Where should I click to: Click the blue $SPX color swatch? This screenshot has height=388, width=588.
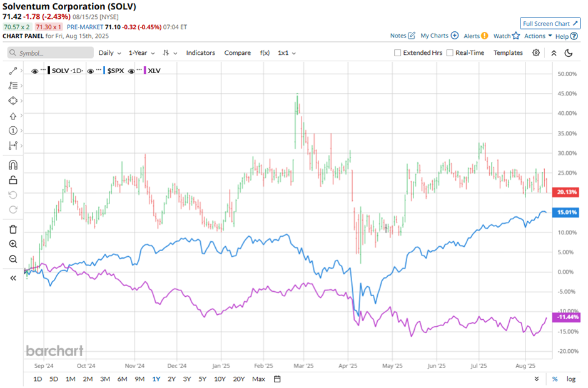104,71
